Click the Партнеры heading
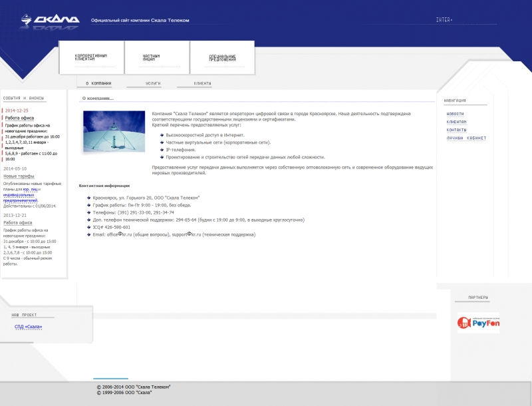The height and width of the screenshot is (406, 532). (x=477, y=298)
